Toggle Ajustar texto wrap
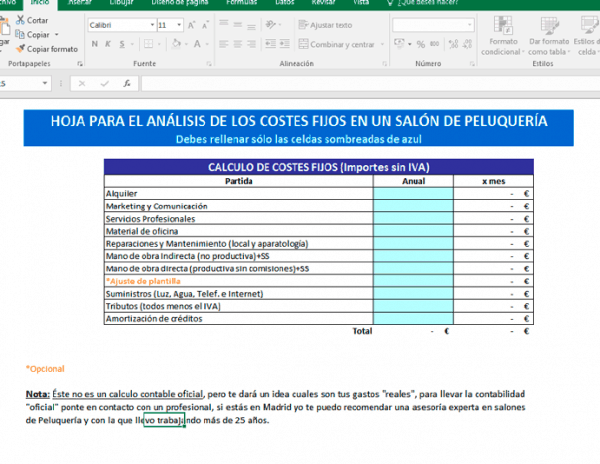 326,25
